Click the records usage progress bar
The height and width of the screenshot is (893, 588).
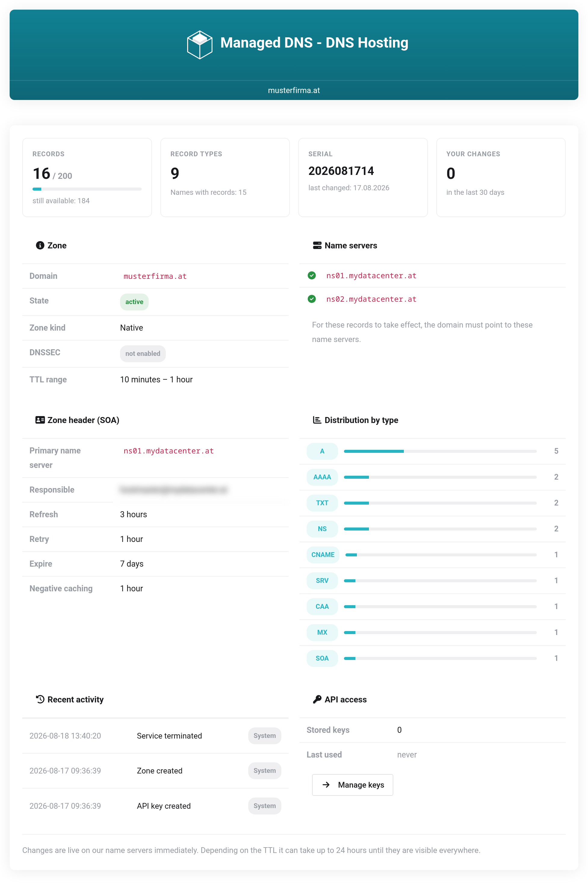coord(87,189)
